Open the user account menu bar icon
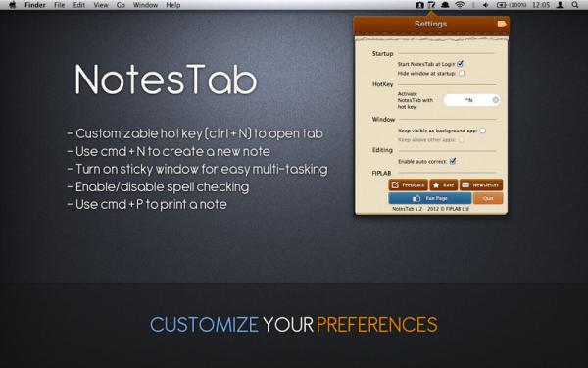This screenshot has width=588, height=368. point(560,5)
